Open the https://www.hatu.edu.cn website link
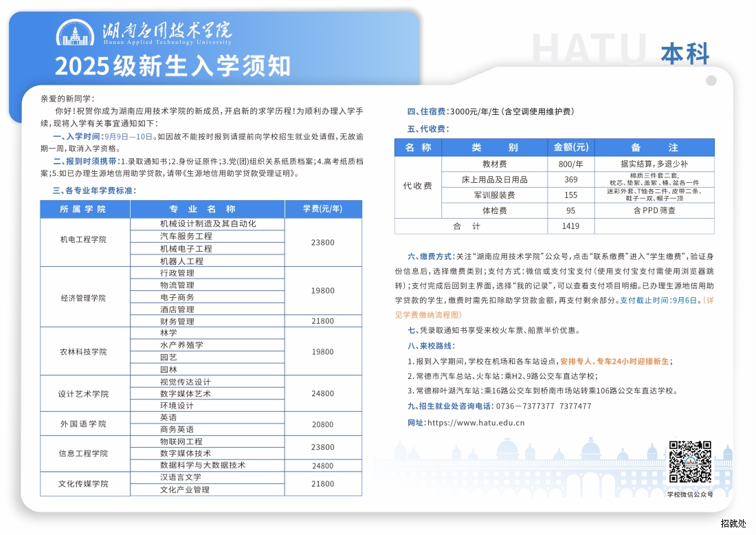The width and height of the screenshot is (756, 535). [x=476, y=423]
